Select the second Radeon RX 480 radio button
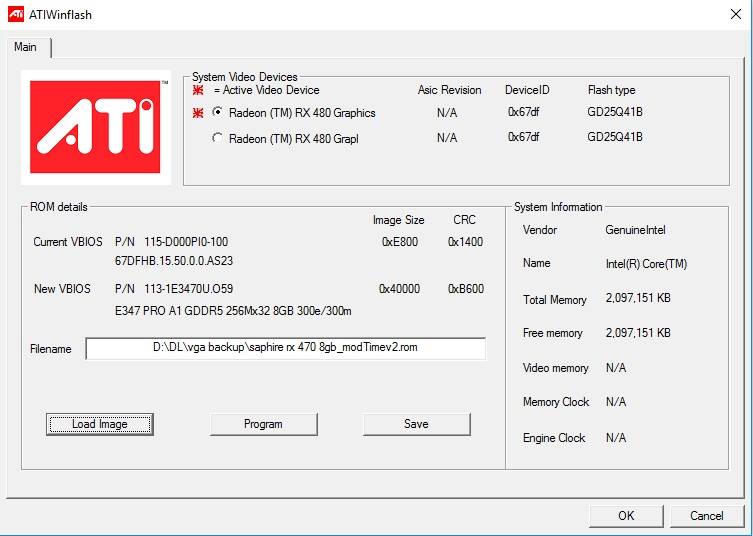The image size is (753, 536). click(x=218, y=138)
